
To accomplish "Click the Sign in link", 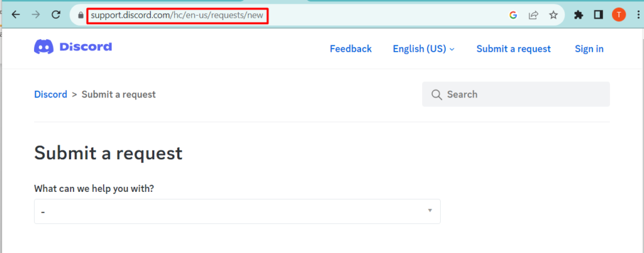I will [589, 49].
